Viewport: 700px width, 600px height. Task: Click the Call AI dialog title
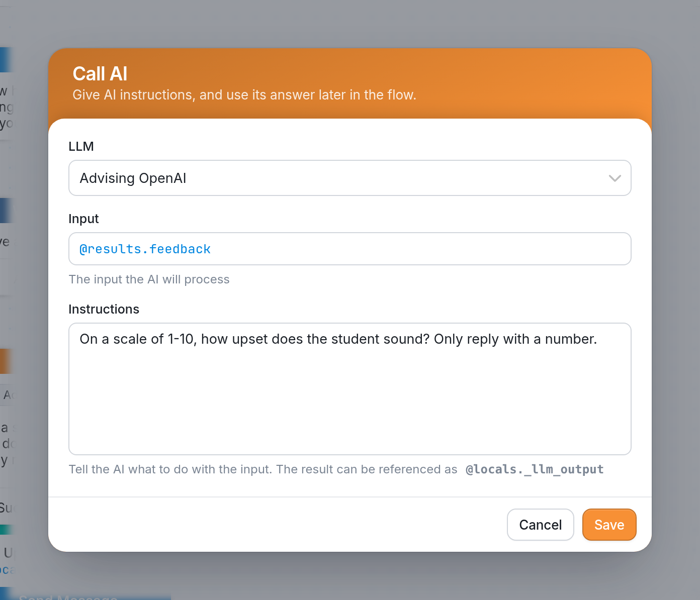click(x=100, y=74)
